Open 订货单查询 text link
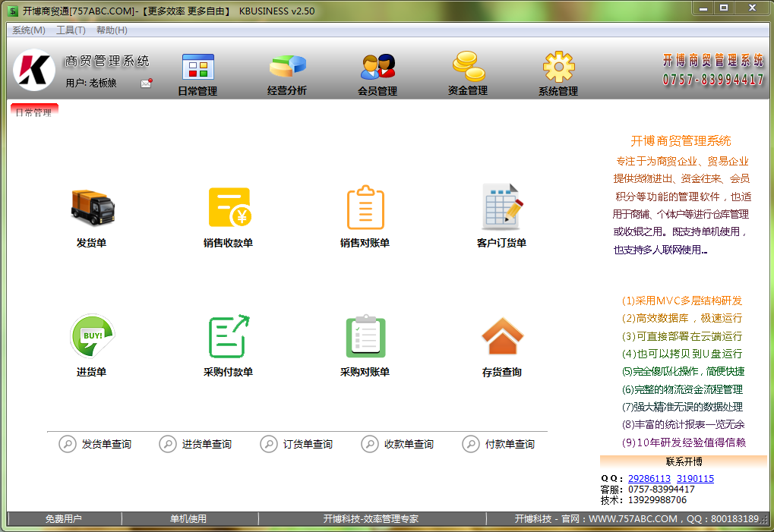Viewport: 774px width, 532px height. click(x=308, y=444)
